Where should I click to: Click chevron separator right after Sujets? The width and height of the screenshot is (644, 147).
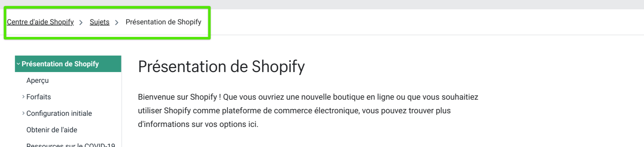(x=117, y=23)
